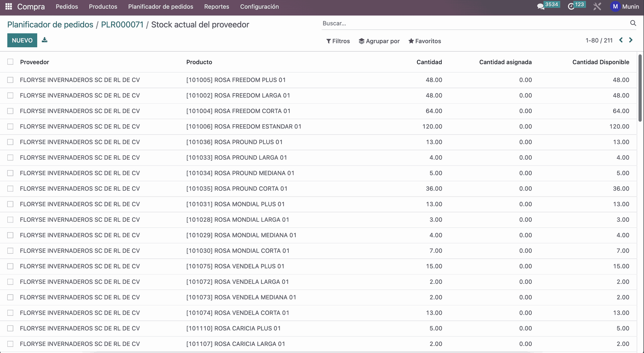Click the [101028] ROSA MONDIAL LARGA 01 cell
The height and width of the screenshot is (353, 644).
point(237,220)
